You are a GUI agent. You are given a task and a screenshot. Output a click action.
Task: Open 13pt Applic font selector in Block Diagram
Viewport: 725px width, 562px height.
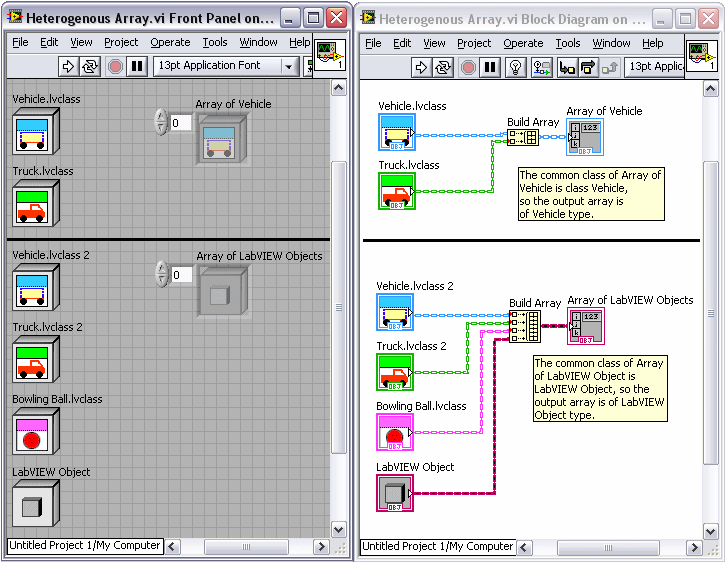(656, 68)
